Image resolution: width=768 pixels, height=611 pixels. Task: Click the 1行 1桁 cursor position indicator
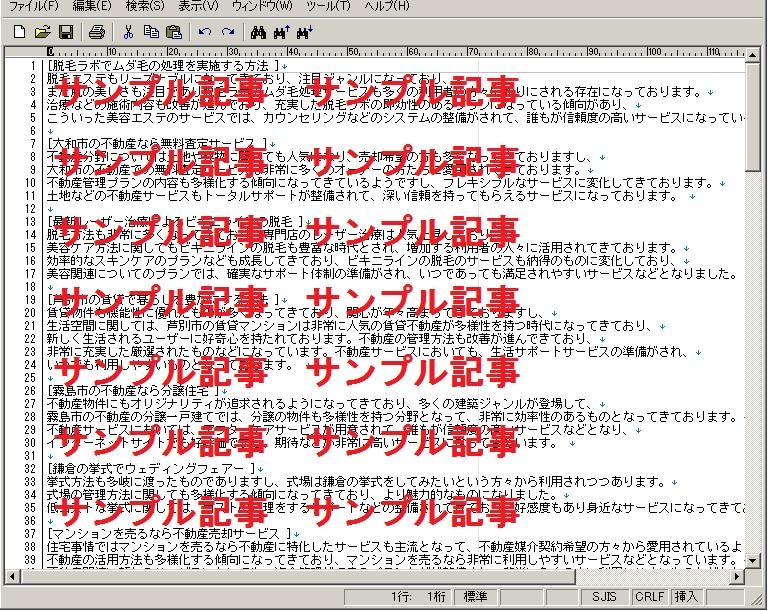click(x=399, y=597)
